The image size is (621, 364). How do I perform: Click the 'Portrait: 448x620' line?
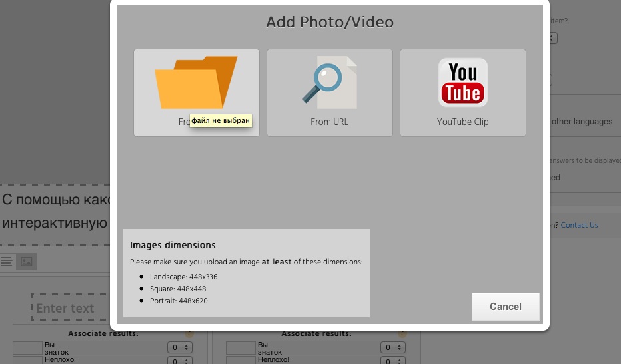179,301
